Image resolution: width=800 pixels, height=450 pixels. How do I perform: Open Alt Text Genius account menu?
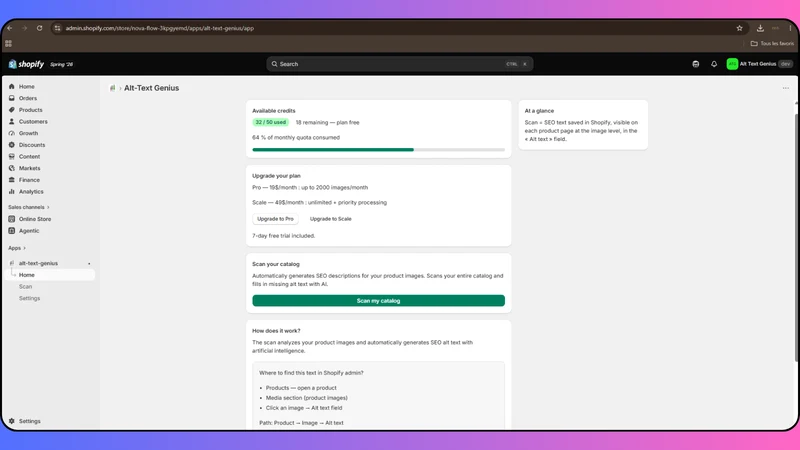pyautogui.click(x=759, y=64)
